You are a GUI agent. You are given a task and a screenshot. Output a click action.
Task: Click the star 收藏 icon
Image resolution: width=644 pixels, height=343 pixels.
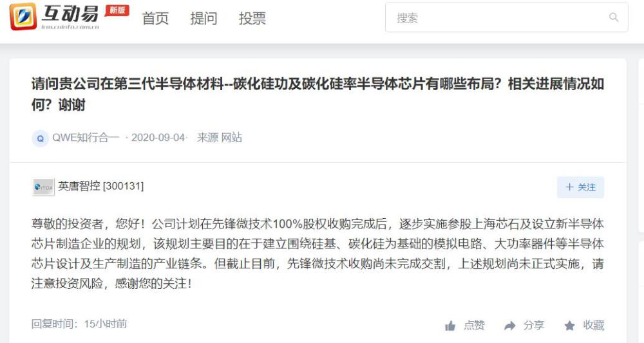(x=570, y=326)
